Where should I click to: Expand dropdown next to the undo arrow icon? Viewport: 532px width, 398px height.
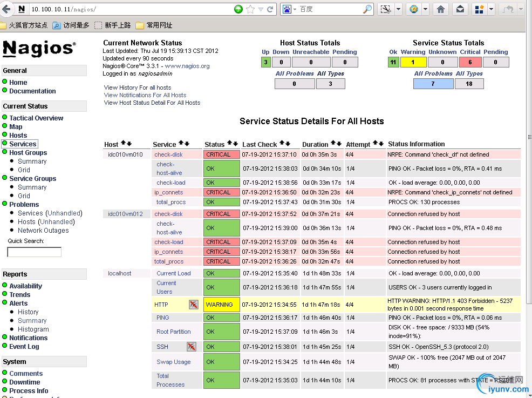tap(521, 9)
